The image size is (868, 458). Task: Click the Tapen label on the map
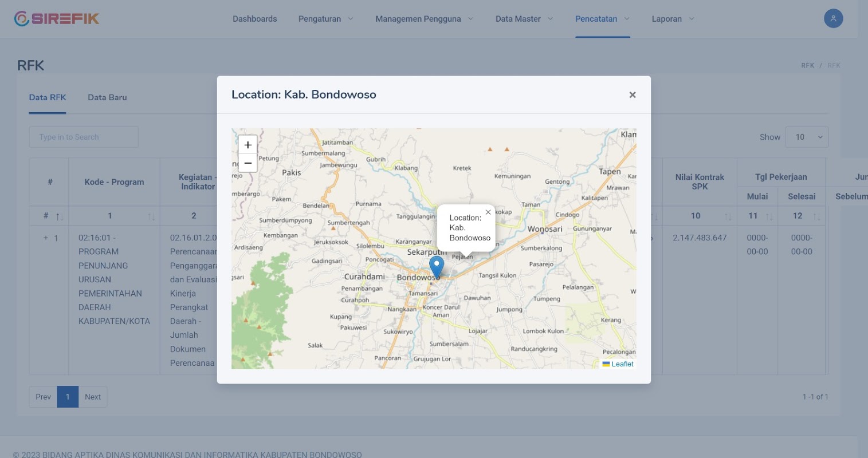click(x=610, y=172)
